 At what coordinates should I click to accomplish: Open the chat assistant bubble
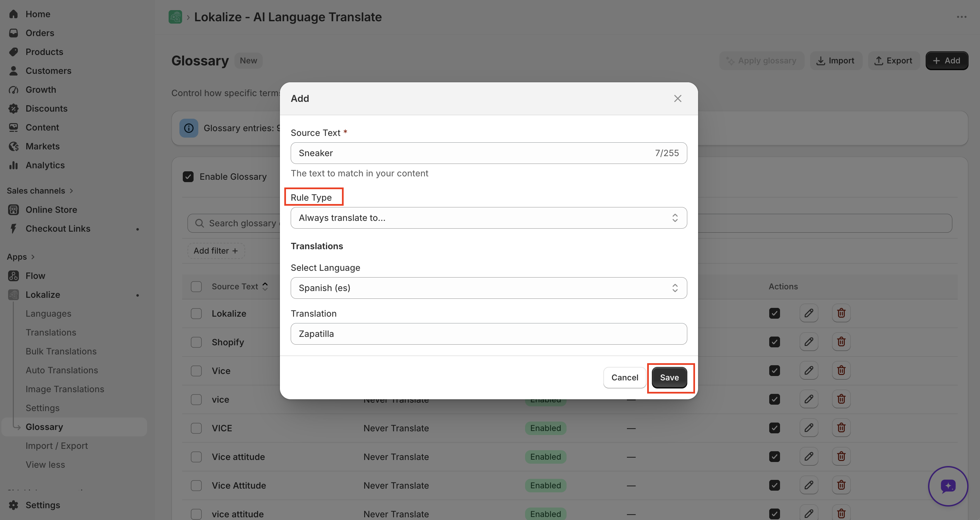tap(948, 486)
